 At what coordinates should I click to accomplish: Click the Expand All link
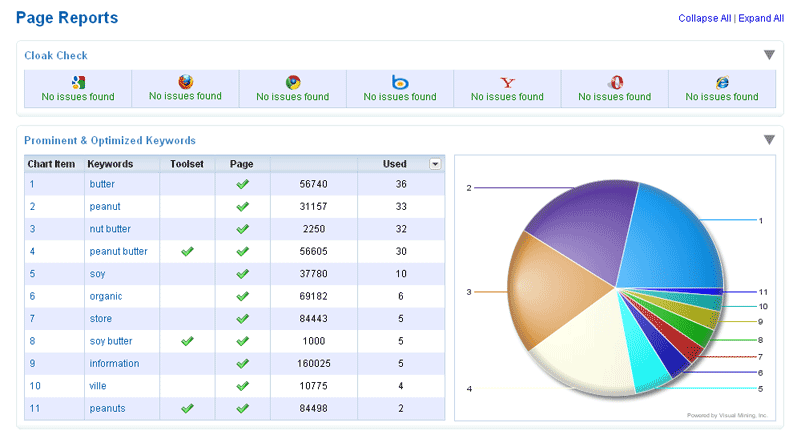[761, 18]
